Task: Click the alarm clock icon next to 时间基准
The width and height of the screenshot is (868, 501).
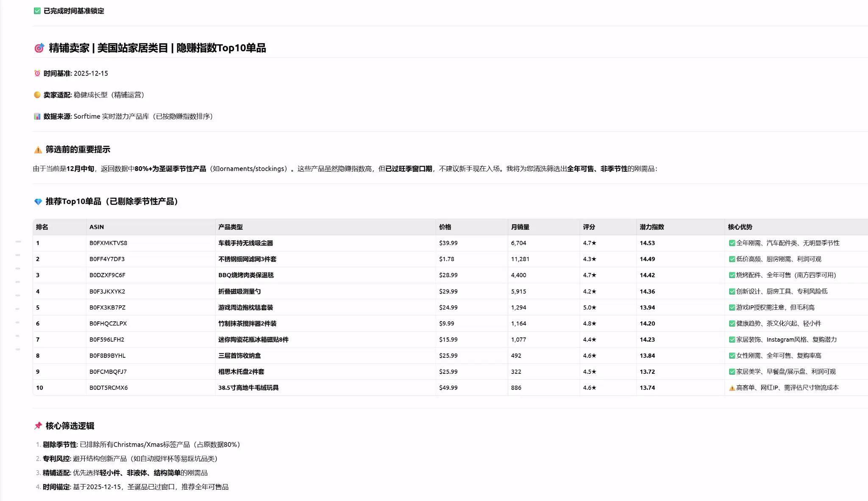Action: pos(37,73)
